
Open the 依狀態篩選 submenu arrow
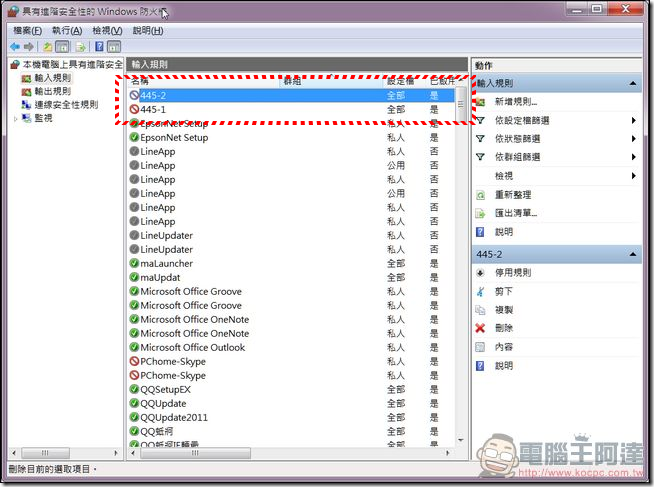pyautogui.click(x=634, y=139)
